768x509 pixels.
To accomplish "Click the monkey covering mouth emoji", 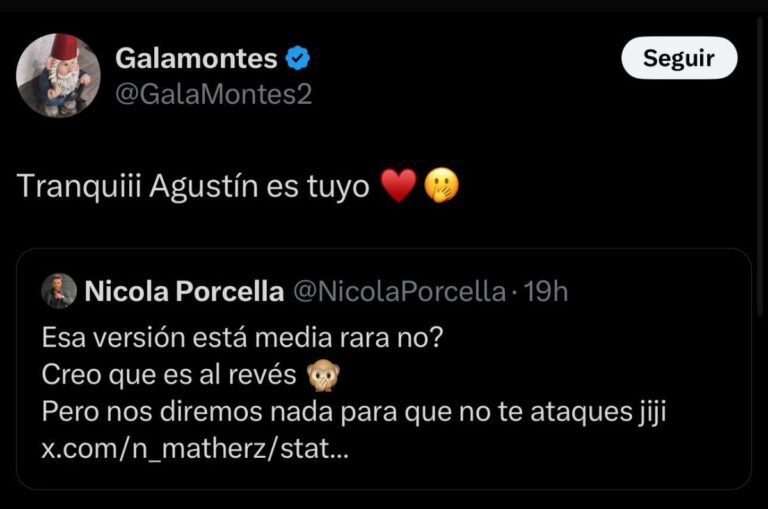I will click(x=323, y=375).
